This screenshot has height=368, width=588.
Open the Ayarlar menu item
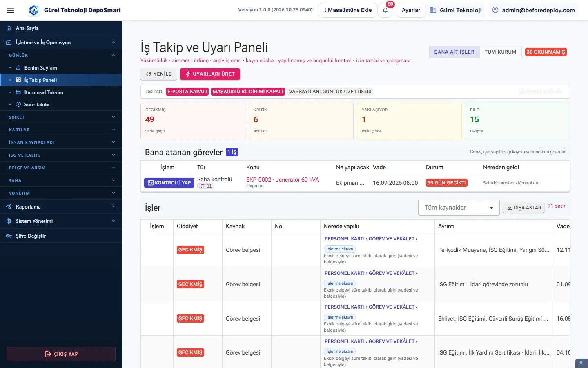(411, 10)
